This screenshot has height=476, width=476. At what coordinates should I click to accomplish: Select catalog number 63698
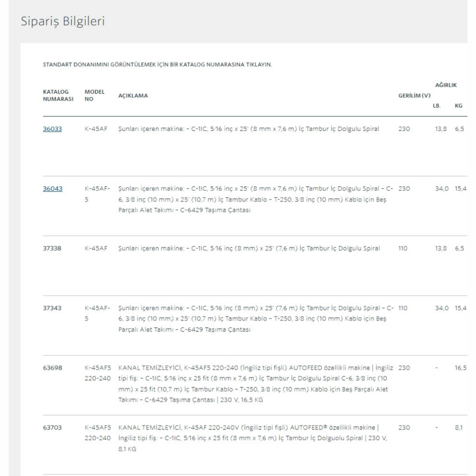point(52,368)
